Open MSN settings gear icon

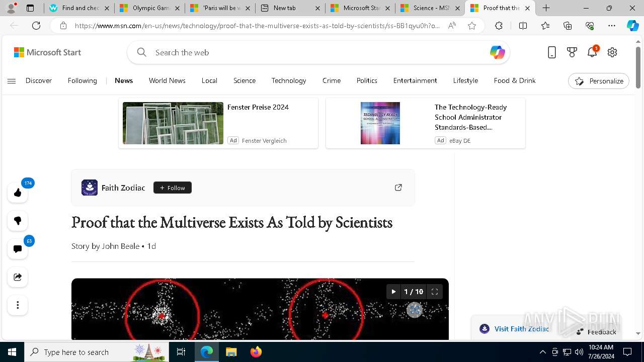pyautogui.click(x=612, y=52)
